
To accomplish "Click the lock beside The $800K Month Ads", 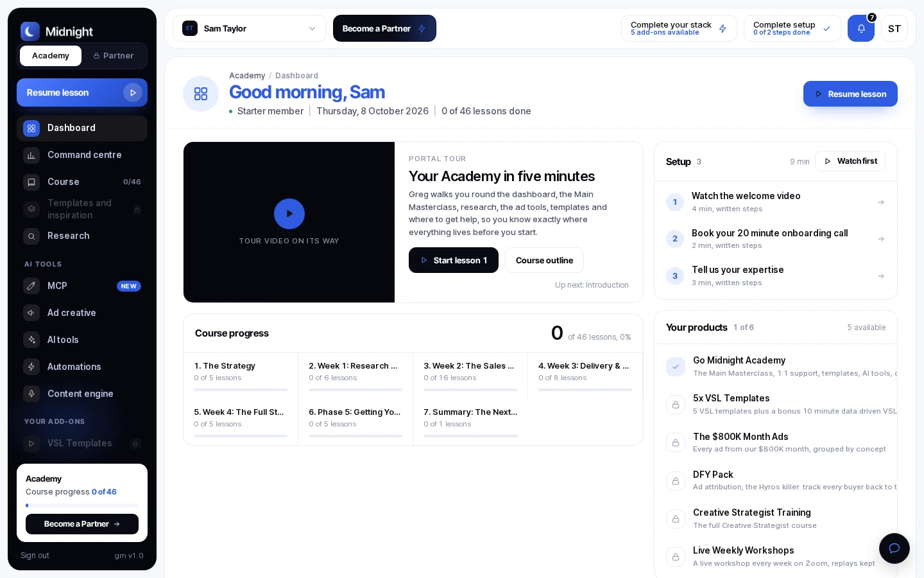I will [x=676, y=442].
